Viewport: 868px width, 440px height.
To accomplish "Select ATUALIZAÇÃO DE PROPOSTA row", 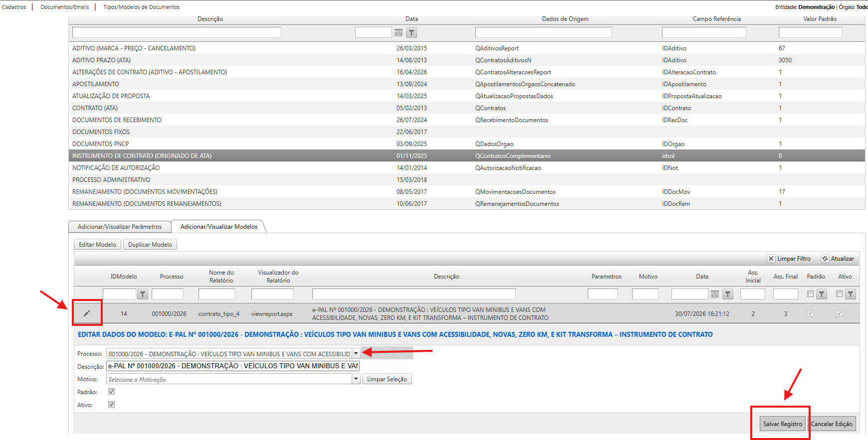I will 466,96.
